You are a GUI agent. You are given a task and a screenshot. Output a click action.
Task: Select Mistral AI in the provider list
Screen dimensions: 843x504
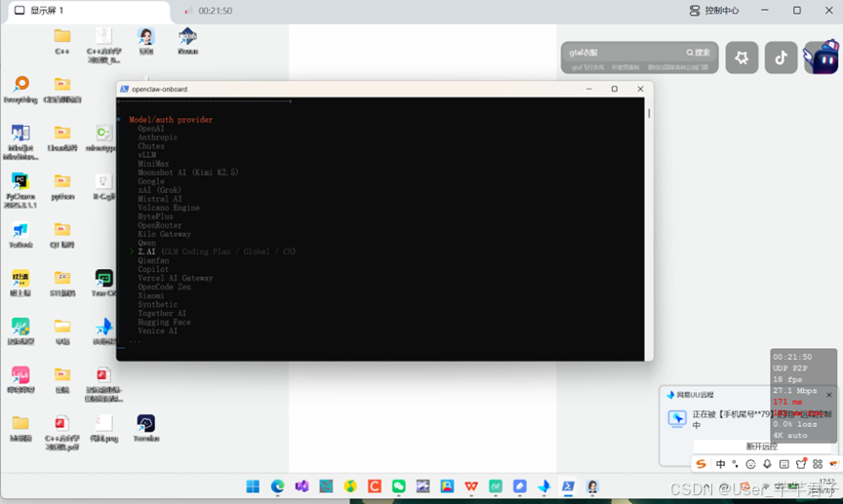tap(160, 199)
